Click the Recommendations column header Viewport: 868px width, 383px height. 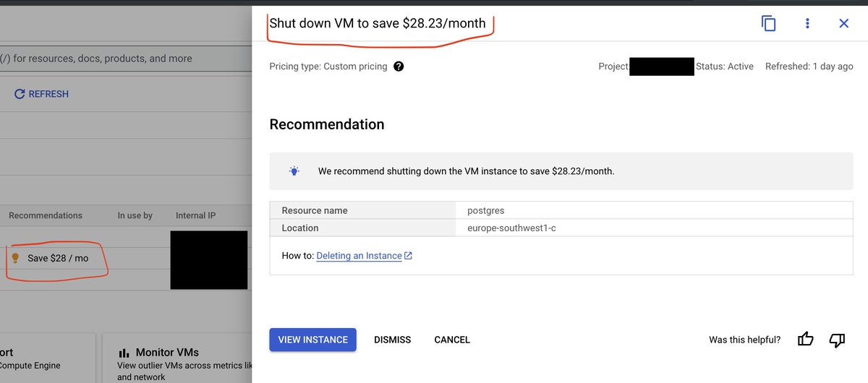click(46, 215)
